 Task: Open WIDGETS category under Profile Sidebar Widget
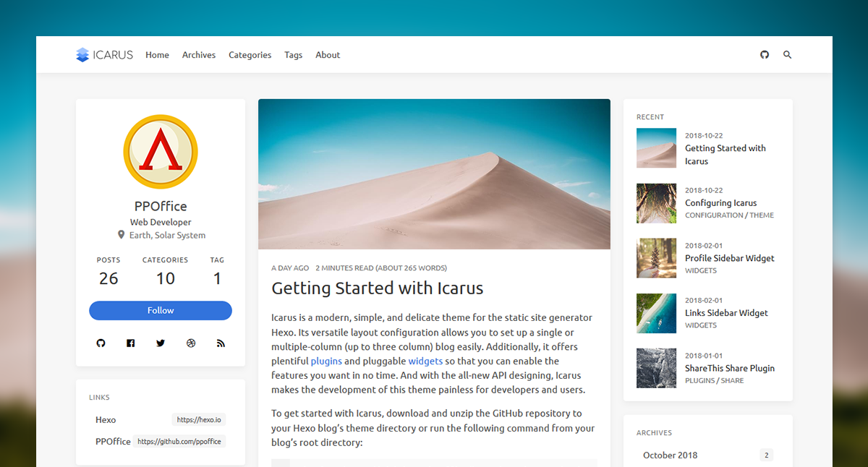tap(701, 270)
